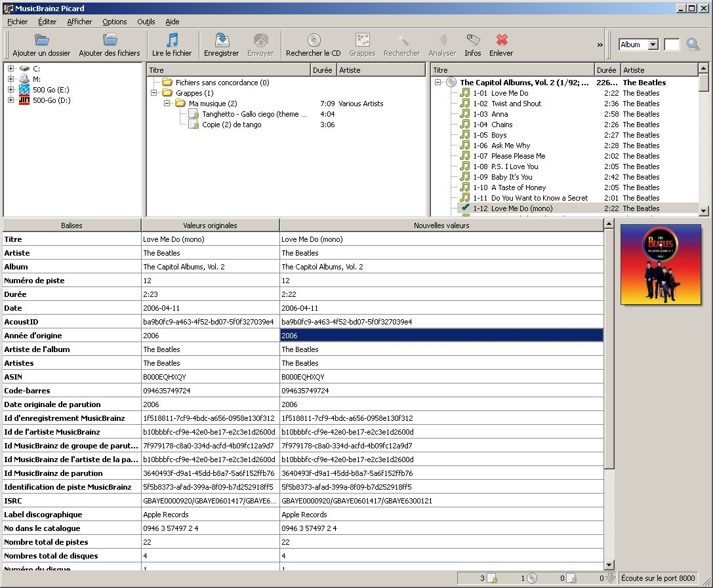
Task: Click in the toolbar search text field
Action: 672,44
